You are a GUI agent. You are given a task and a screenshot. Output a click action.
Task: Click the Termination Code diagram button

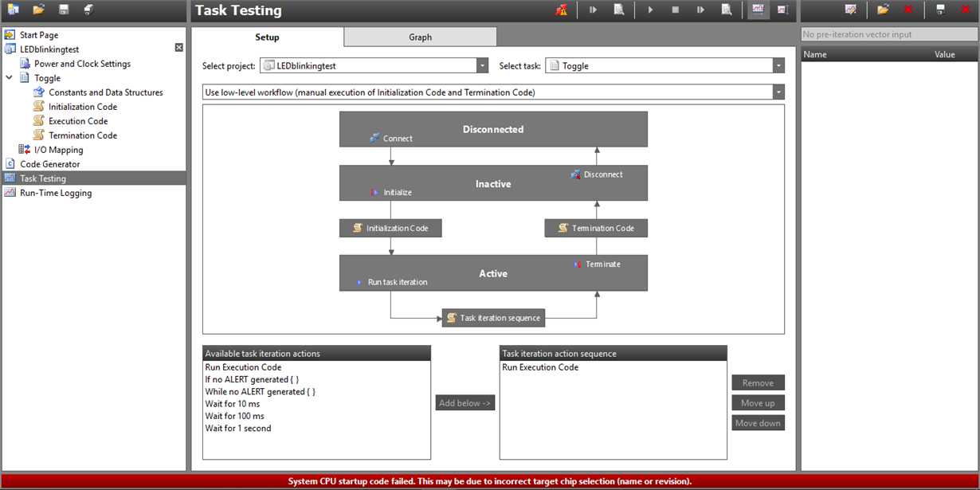click(x=596, y=229)
